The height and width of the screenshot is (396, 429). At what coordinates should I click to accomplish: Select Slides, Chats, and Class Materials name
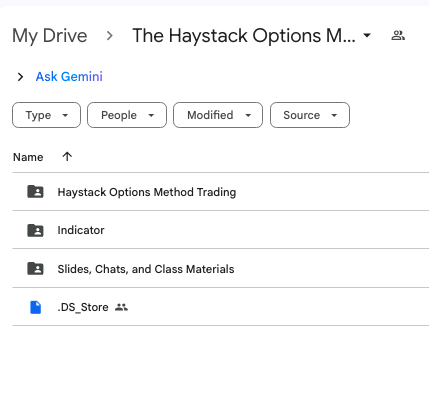(146, 269)
